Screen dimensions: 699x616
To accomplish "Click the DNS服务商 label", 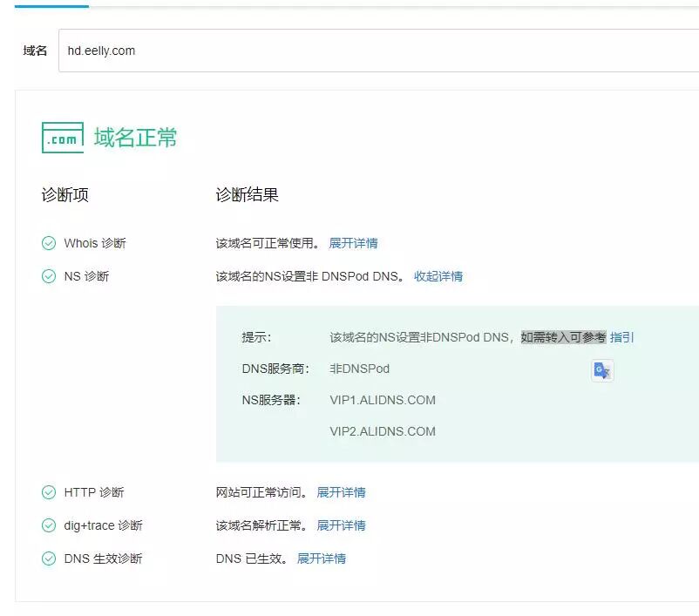I will coord(275,369).
